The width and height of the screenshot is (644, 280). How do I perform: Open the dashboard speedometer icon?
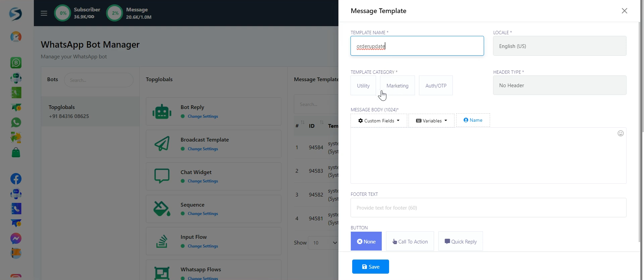click(x=16, y=37)
